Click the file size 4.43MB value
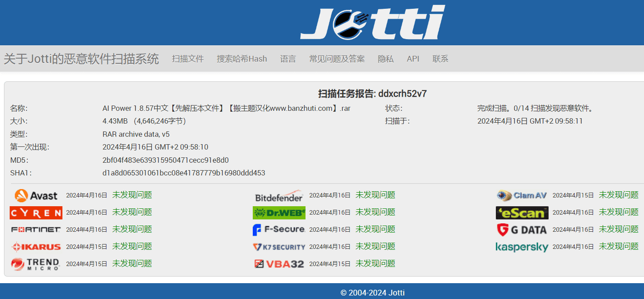644x299 pixels. click(x=144, y=121)
